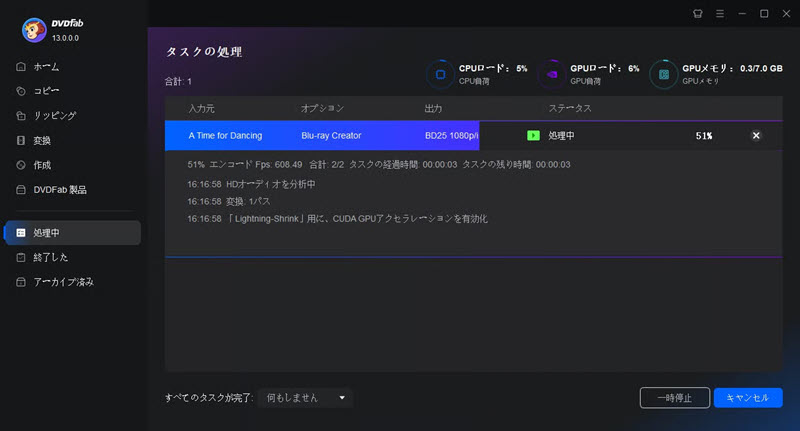The height and width of the screenshot is (431, 800).
Task: Expand the 何もしません completion action dropdown
Action: point(305,398)
